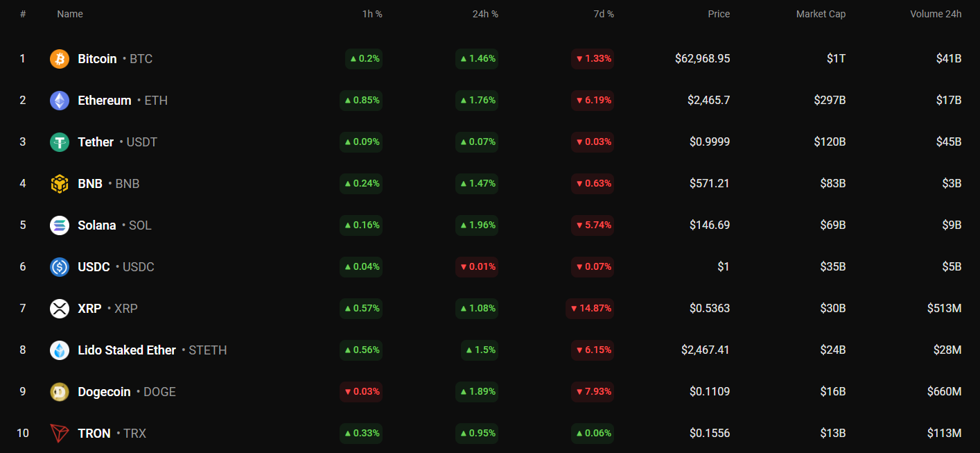This screenshot has width=980, height=453.
Task: Click the Solana coin logo
Action: pos(60,225)
